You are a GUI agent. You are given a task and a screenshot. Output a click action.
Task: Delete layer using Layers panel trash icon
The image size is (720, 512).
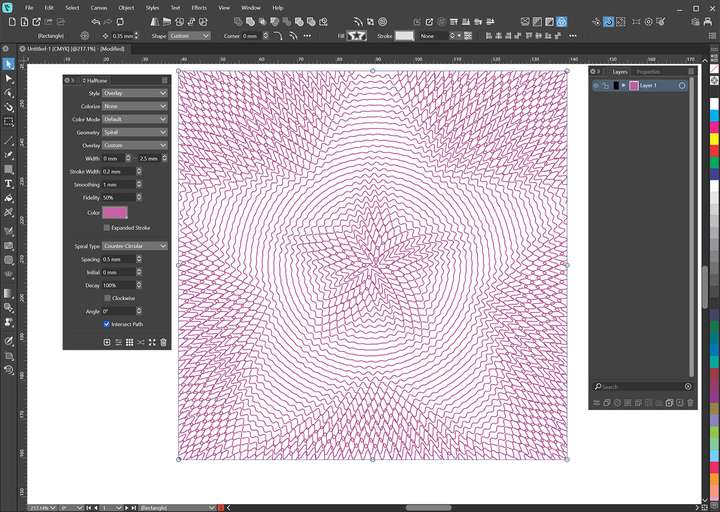click(690, 402)
